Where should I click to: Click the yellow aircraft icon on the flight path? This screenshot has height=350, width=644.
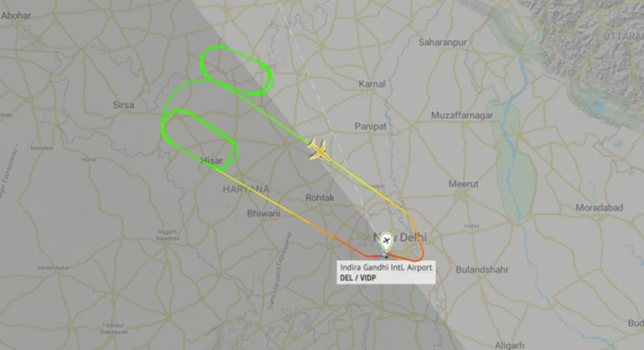[319, 150]
